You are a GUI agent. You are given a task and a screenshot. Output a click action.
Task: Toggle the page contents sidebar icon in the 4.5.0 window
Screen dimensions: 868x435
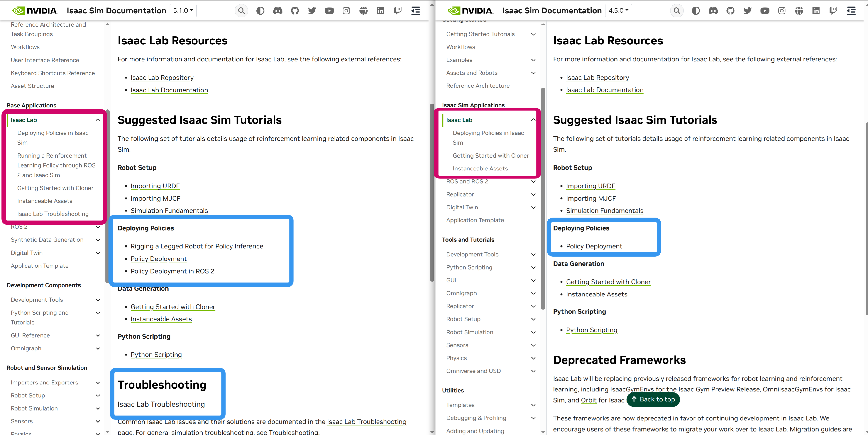click(851, 11)
